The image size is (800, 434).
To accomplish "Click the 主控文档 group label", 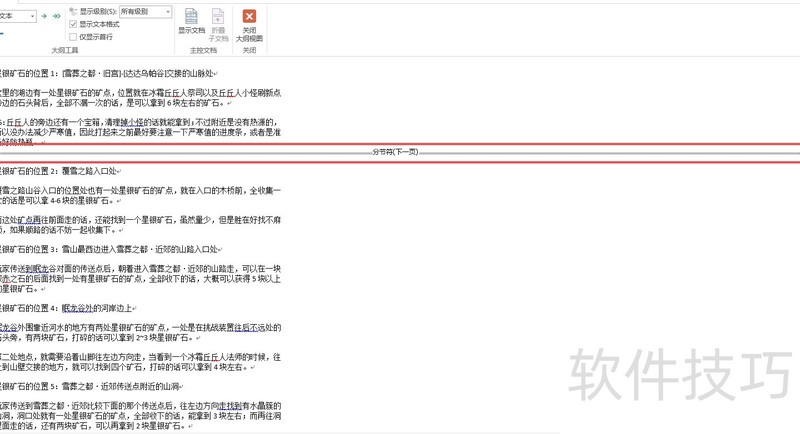I will [x=204, y=50].
